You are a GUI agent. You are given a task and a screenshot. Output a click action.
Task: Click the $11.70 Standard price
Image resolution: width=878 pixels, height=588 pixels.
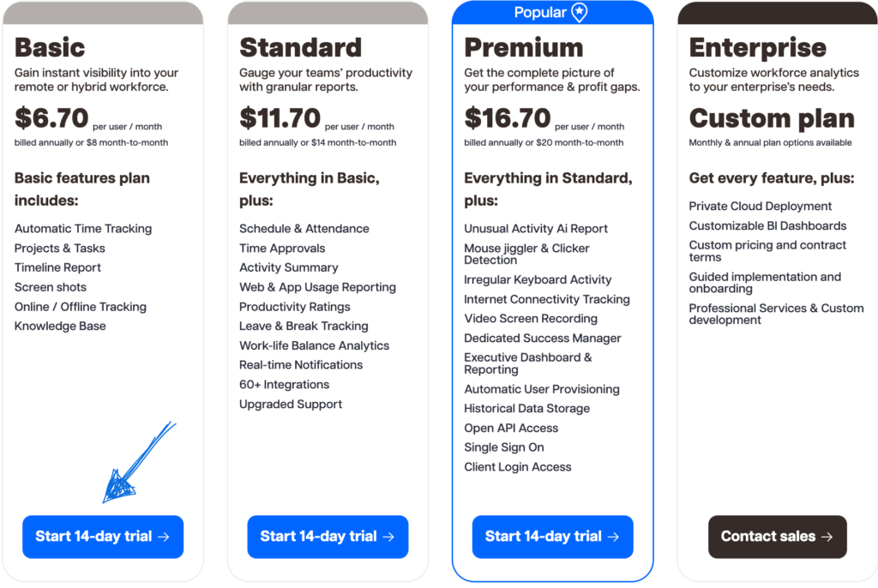pyautogui.click(x=280, y=118)
